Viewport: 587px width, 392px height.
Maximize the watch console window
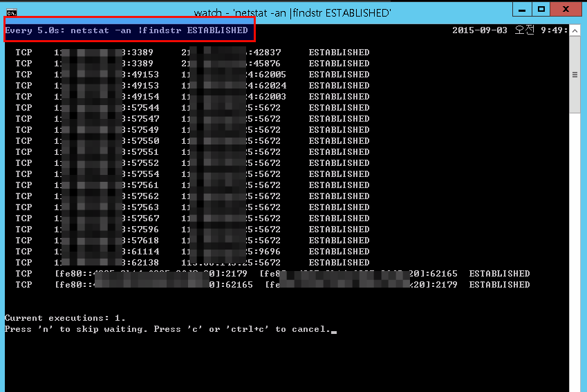pyautogui.click(x=541, y=10)
